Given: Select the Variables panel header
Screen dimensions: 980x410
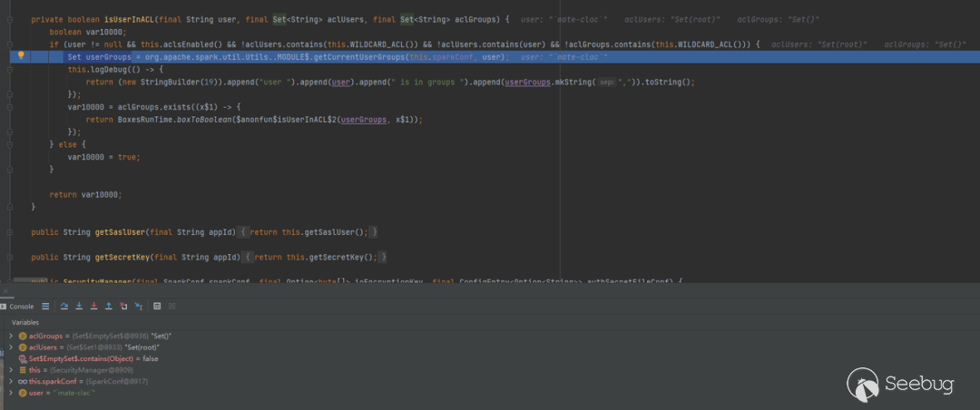Looking at the screenshot, I should pos(25,322).
